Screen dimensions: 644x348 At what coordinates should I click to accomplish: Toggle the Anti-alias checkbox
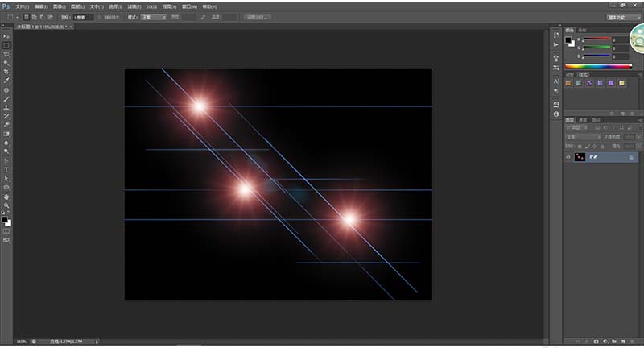pos(100,17)
